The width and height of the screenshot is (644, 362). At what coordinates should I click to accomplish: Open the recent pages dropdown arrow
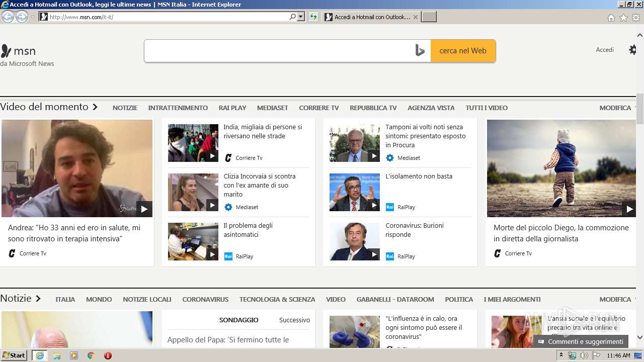(33, 17)
